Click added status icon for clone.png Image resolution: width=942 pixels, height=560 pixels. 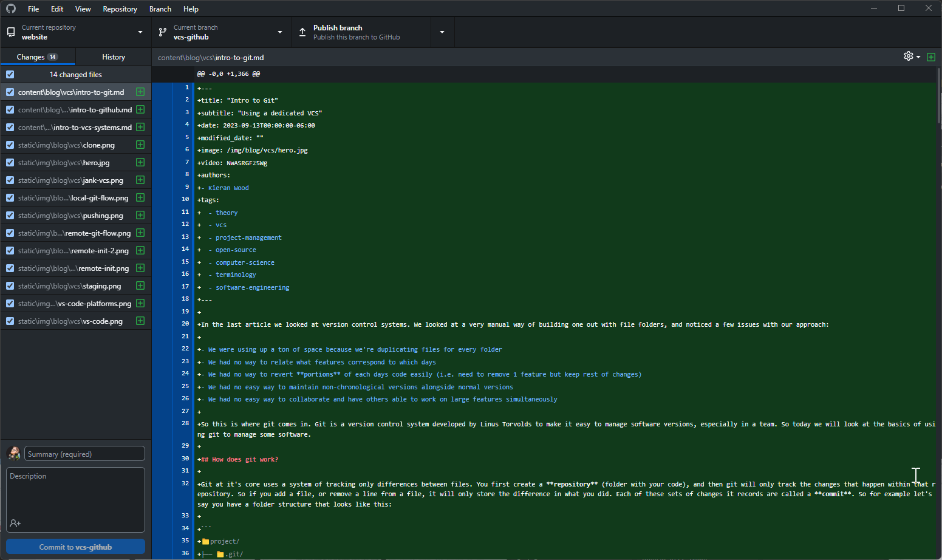[140, 145]
